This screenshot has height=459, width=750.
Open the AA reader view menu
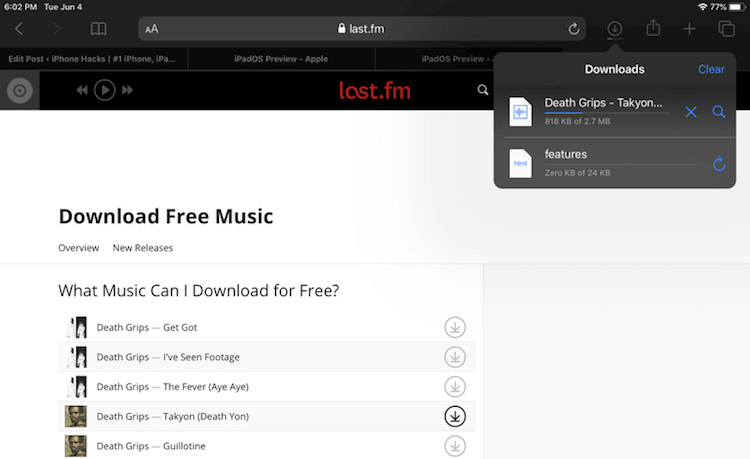coord(152,29)
